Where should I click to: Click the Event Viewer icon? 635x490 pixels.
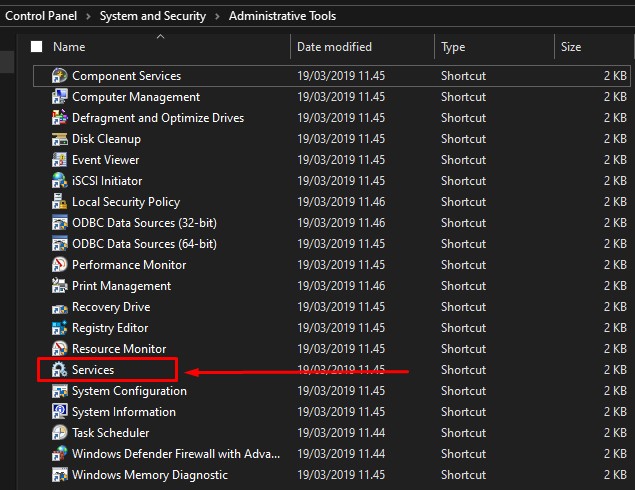tap(60, 160)
